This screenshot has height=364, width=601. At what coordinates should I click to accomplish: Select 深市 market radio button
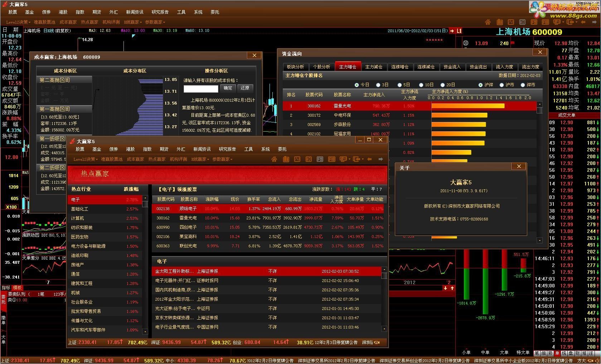pos(523,85)
